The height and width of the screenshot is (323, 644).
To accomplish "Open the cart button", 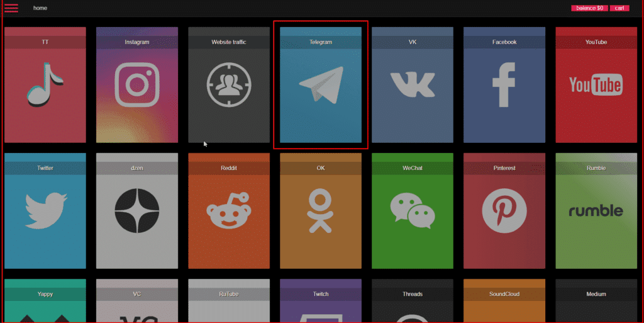I will pyautogui.click(x=619, y=8).
